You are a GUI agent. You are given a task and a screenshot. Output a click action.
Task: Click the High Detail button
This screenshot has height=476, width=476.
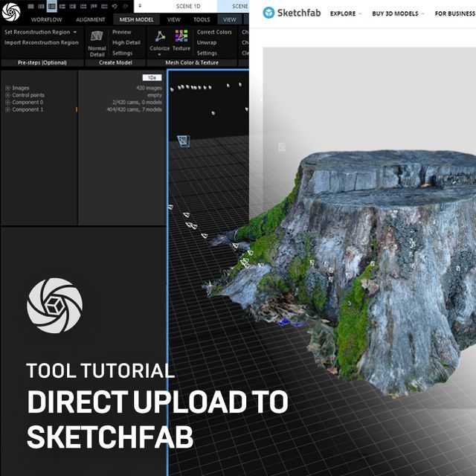[x=126, y=42]
